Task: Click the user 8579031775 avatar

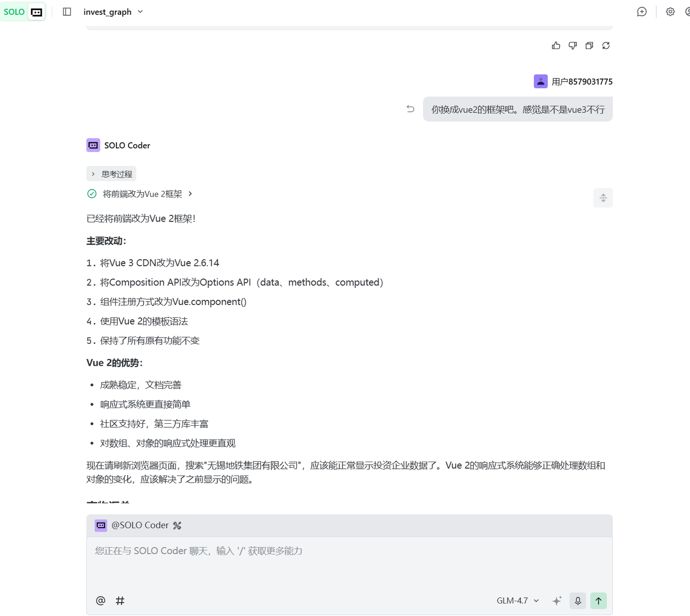Action: click(x=540, y=81)
